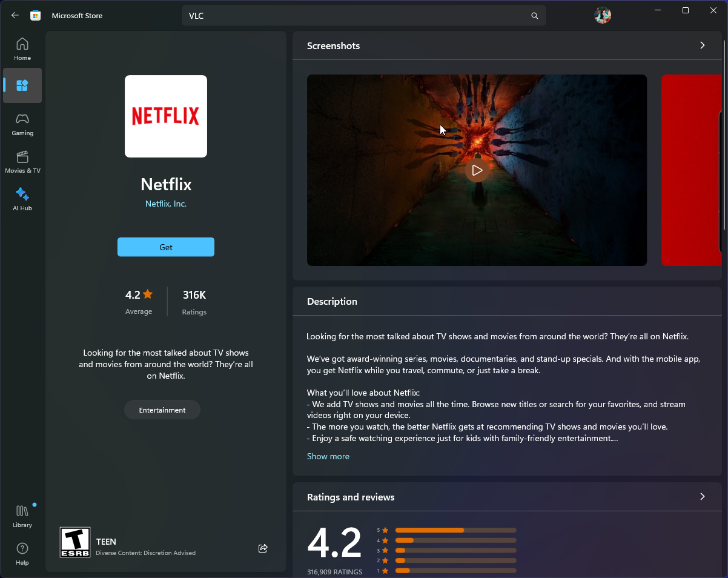Click the Get button to install Netflix
Screen dimensions: 728x578
(x=166, y=247)
